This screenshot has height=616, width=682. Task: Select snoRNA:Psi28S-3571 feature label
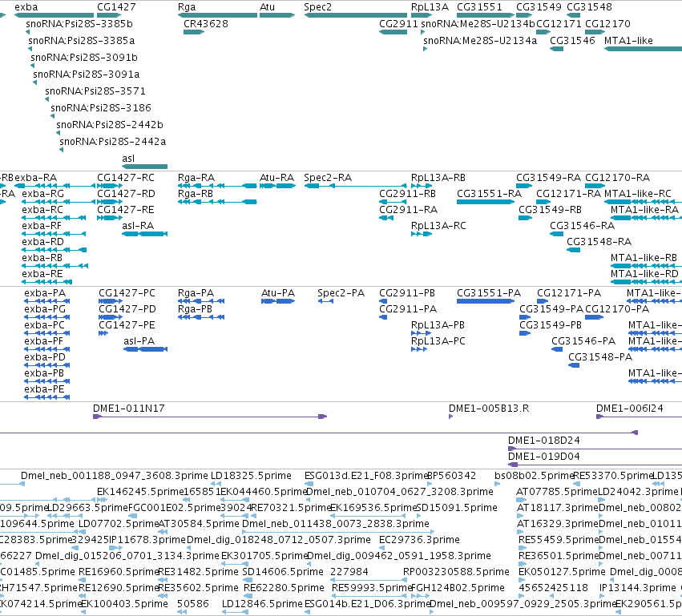click(x=95, y=91)
